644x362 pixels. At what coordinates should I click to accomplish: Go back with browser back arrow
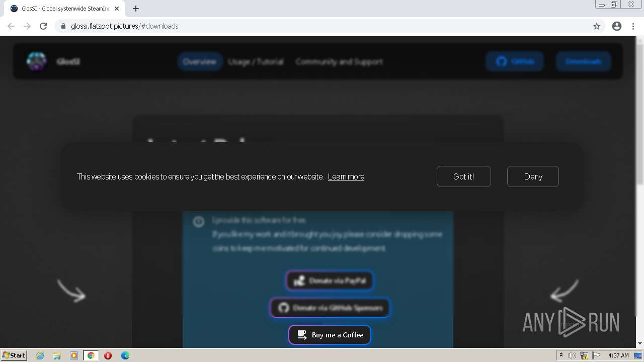[x=11, y=26]
